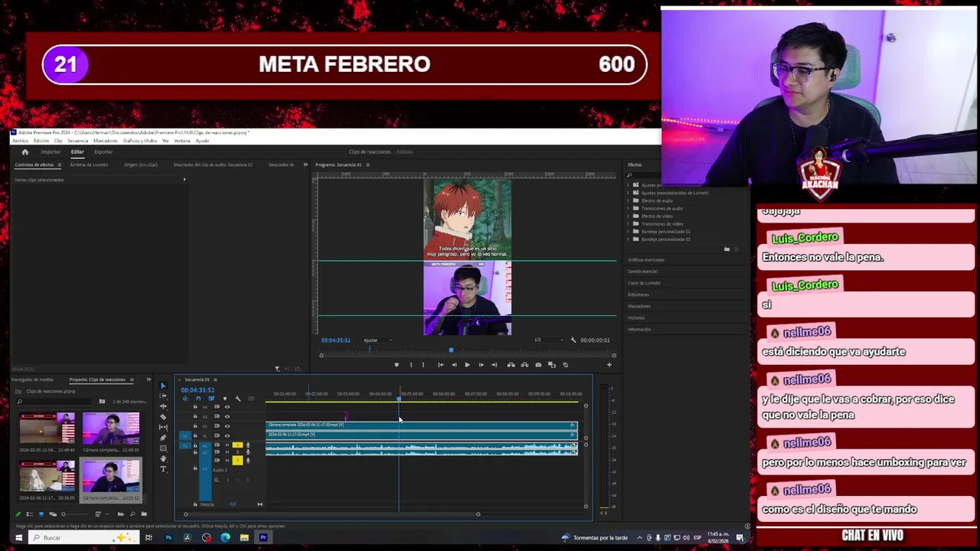Toggle V4 track output eye
Viewport: 980px width, 551px height.
[x=227, y=407]
